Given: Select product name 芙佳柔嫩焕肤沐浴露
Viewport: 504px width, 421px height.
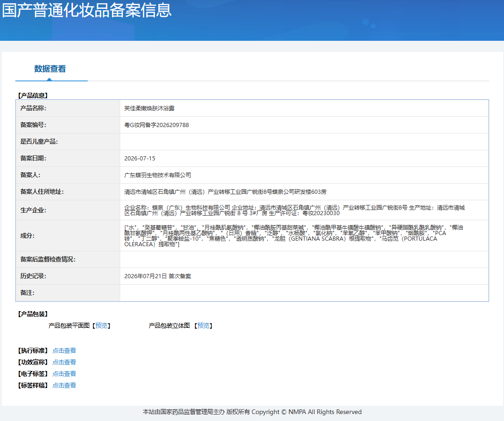Looking at the screenshot, I should 149,108.
